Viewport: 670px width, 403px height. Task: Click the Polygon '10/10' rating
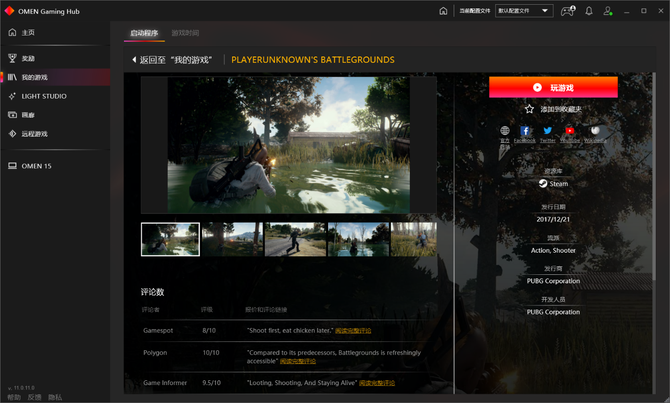pos(211,353)
